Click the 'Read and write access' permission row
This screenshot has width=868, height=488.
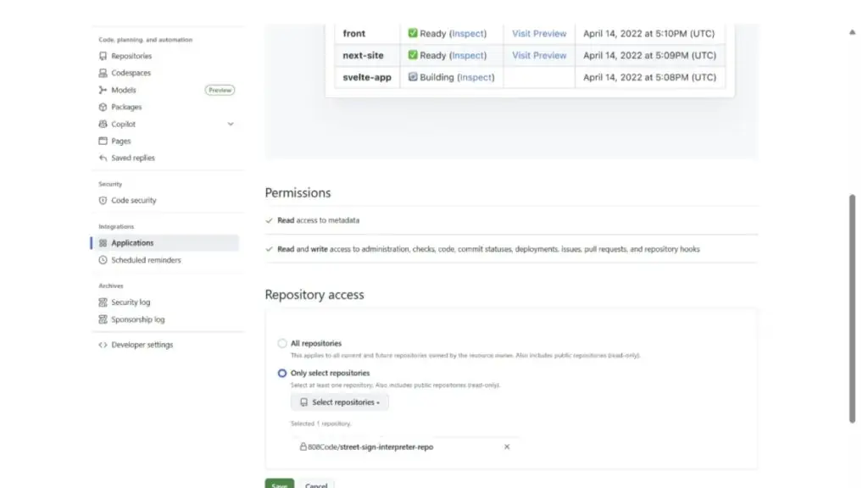click(511, 249)
